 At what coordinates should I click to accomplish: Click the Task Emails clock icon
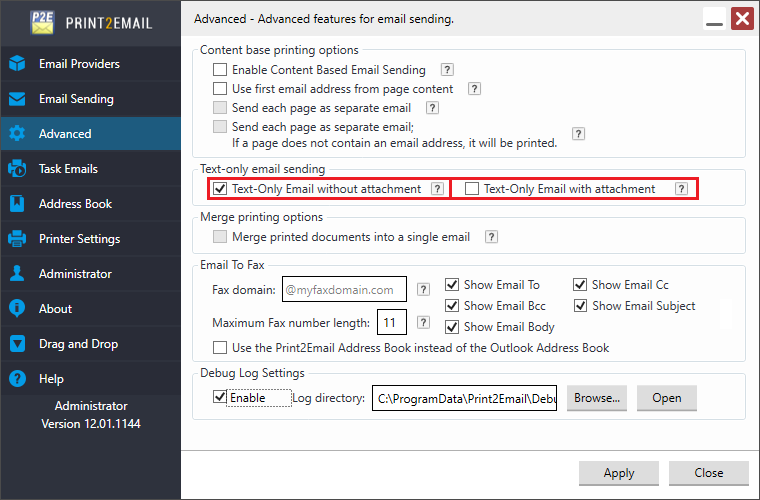[17, 169]
